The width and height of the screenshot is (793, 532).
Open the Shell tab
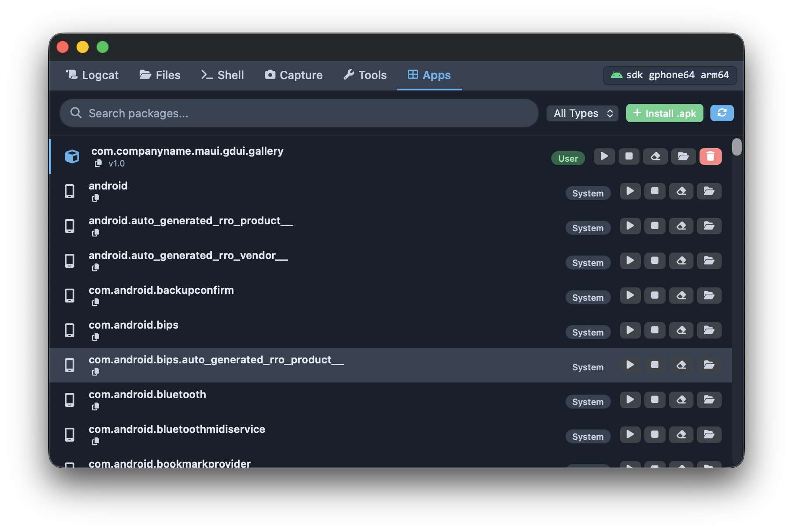click(x=222, y=75)
